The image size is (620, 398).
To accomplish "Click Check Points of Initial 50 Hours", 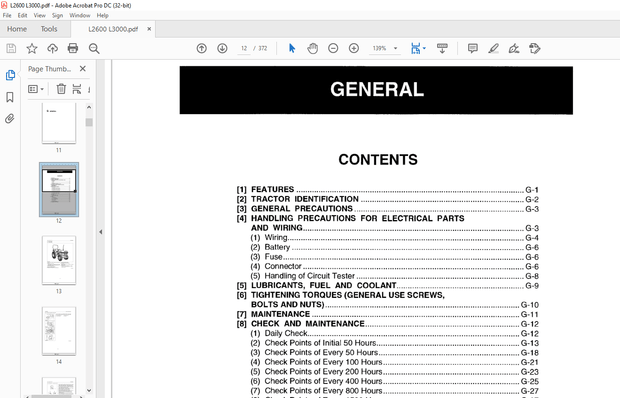I will pyautogui.click(x=394, y=343).
